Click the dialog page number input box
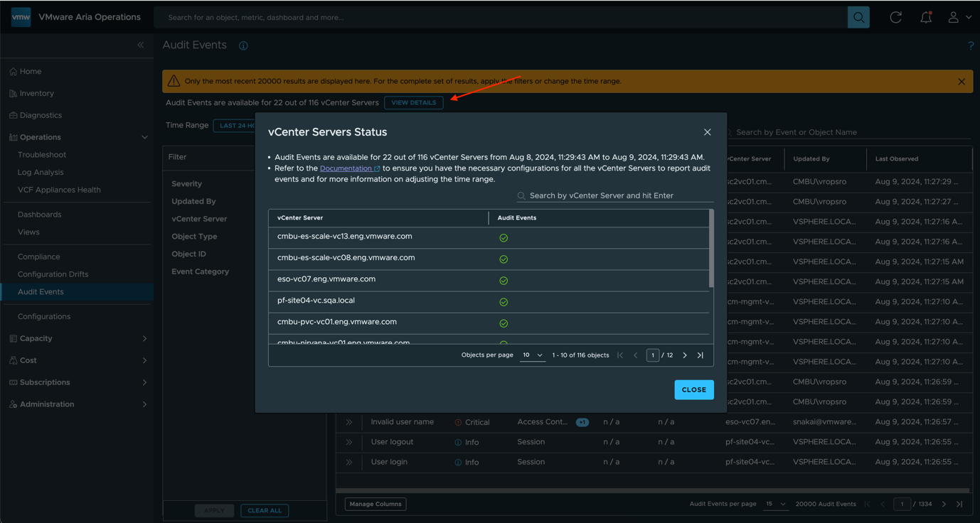The height and width of the screenshot is (523, 980). click(653, 355)
